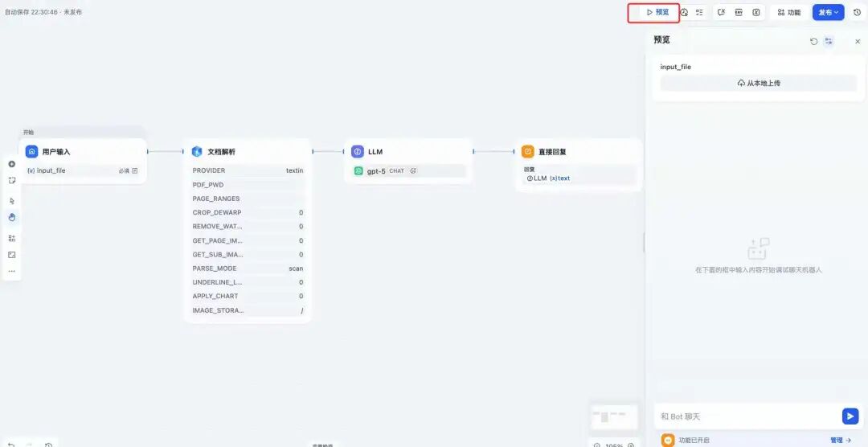The width and height of the screenshot is (868, 447).
Task: Expand the 发布 publish dropdown
Action: coord(828,12)
